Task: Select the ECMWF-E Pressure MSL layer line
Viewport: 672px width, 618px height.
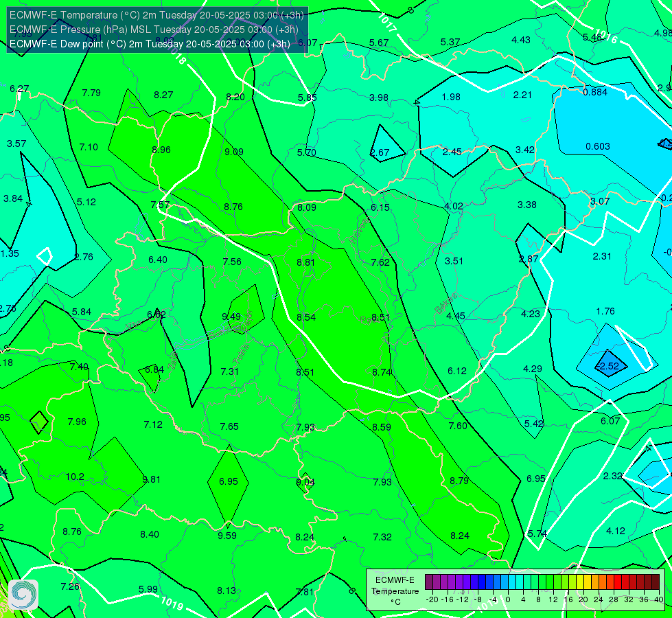Action: [x=154, y=30]
